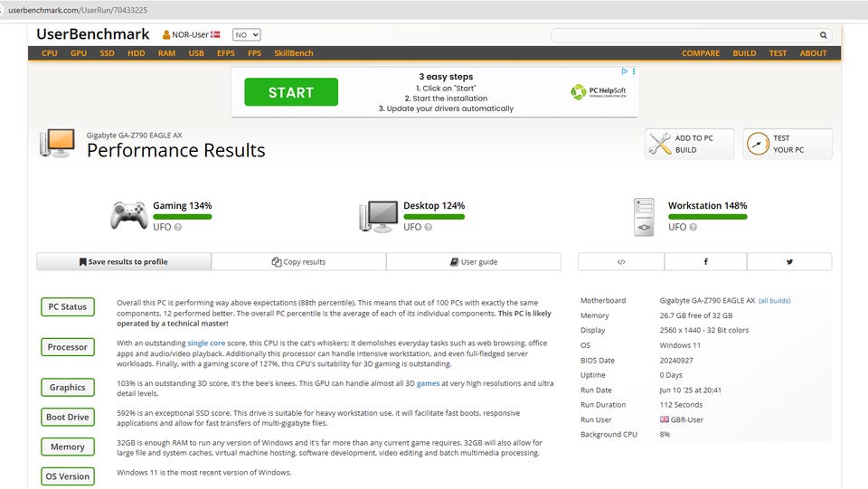This screenshot has width=868, height=489.
Task: Click the 112 Seconds run duration value
Action: (x=681, y=405)
